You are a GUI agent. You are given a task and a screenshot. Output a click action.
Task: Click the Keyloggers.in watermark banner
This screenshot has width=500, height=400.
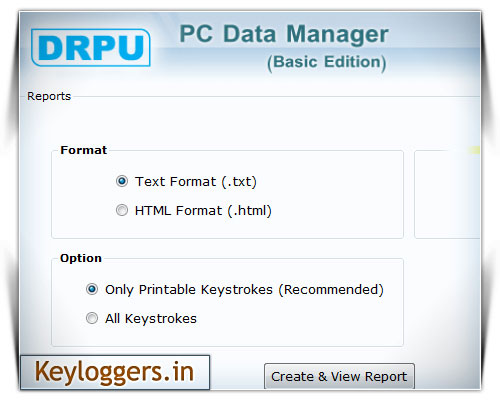115,372
